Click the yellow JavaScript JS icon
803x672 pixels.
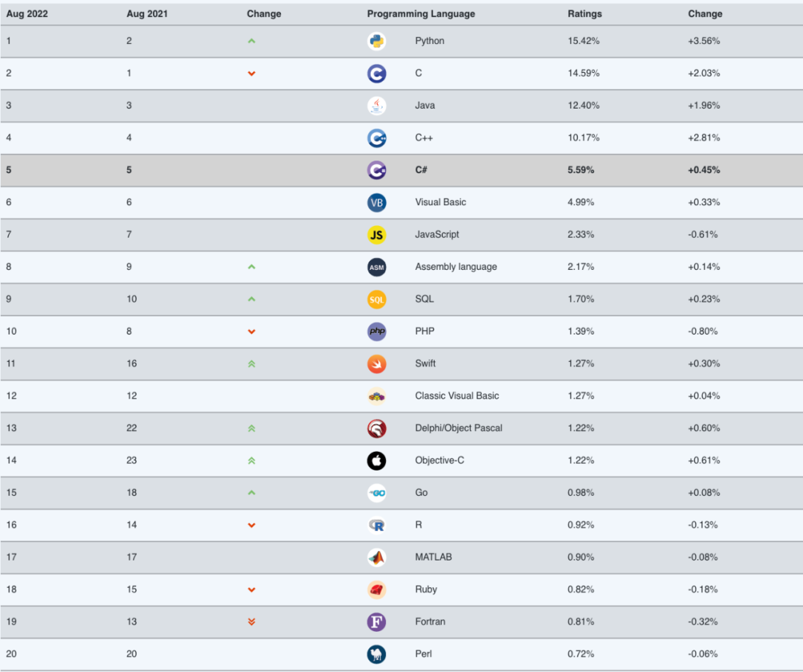tap(376, 235)
